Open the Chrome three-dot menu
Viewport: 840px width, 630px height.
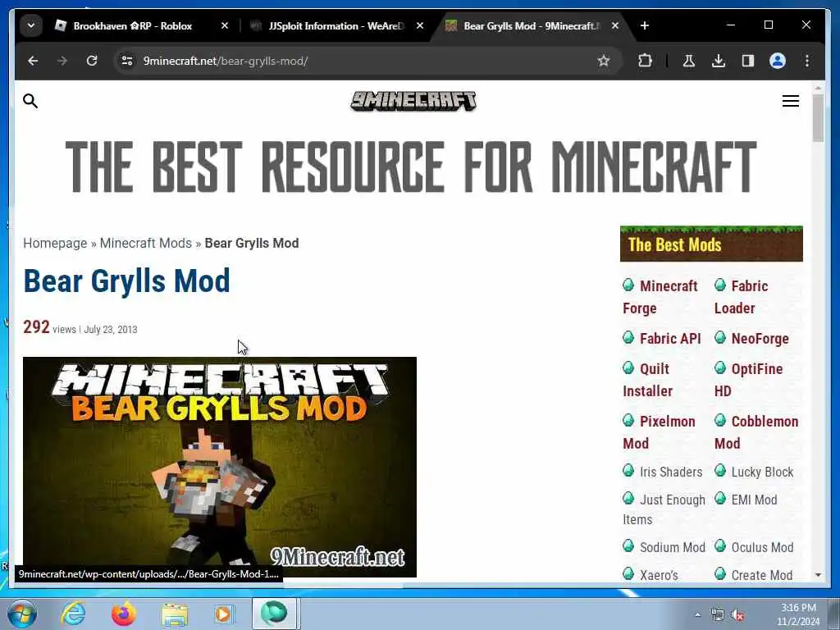pyautogui.click(x=807, y=61)
